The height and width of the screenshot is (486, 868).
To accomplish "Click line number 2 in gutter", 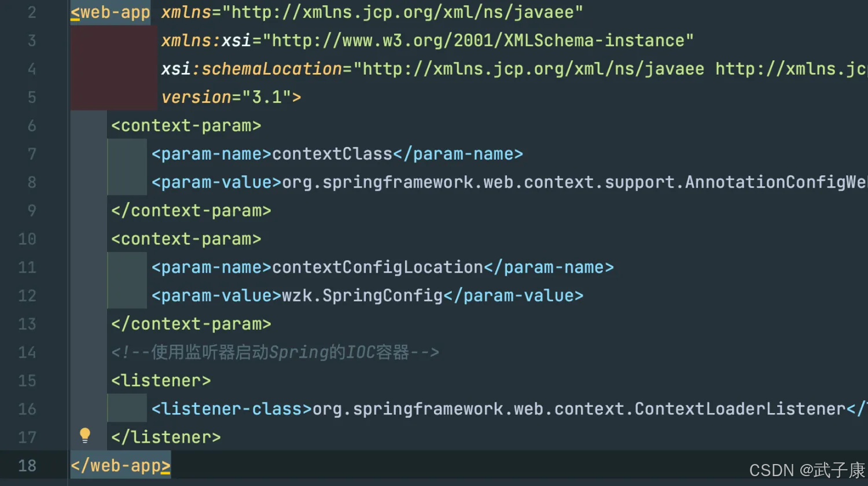I will 32,12.
